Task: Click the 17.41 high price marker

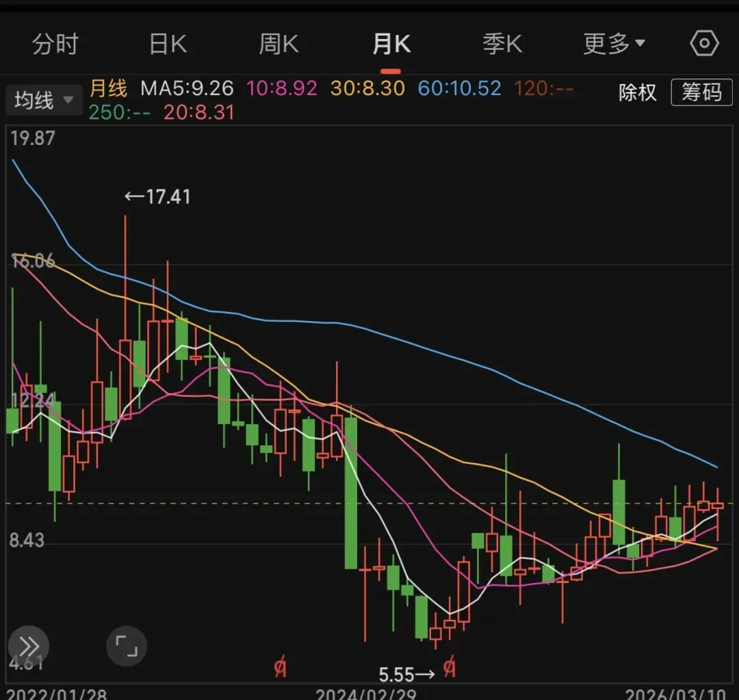Action: [x=157, y=196]
